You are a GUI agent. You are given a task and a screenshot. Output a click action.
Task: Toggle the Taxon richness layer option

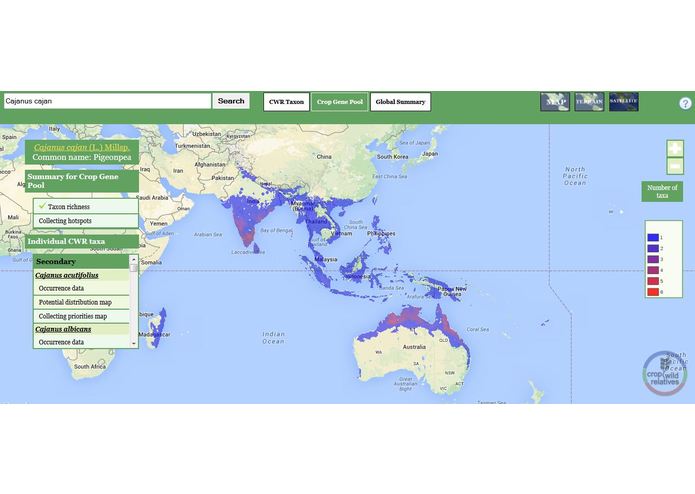86,206
